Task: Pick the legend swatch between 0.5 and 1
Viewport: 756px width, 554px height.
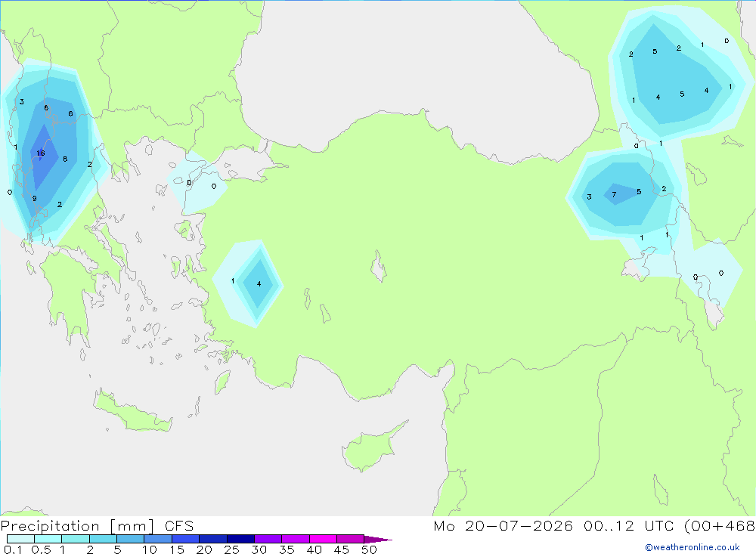Action: (x=48, y=539)
